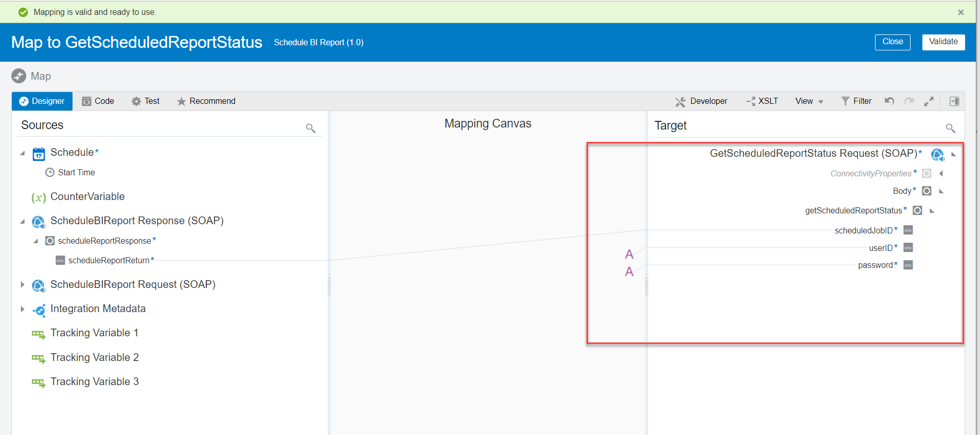
Task: Maximize the mapper with the expand icon
Action: (x=929, y=101)
